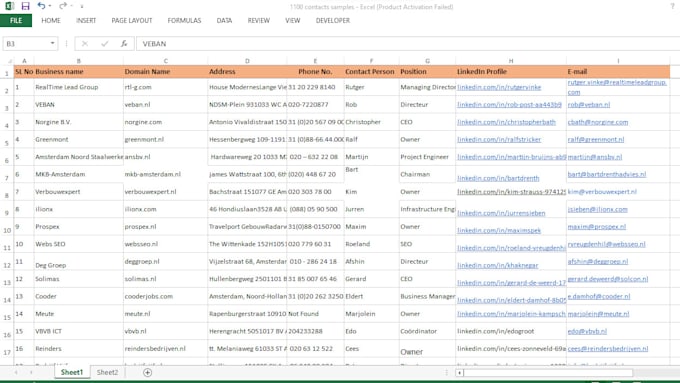This screenshot has width=680, height=383.
Task: Select the cell containing Marjolein
Action: click(371, 314)
